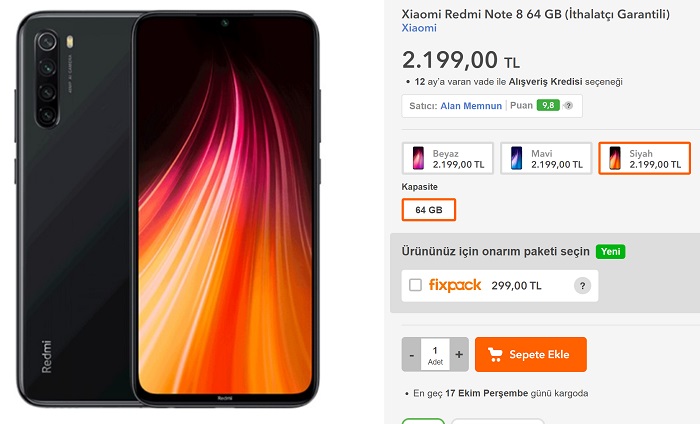Click the black phone thumbnail in Siyah

tap(615, 158)
